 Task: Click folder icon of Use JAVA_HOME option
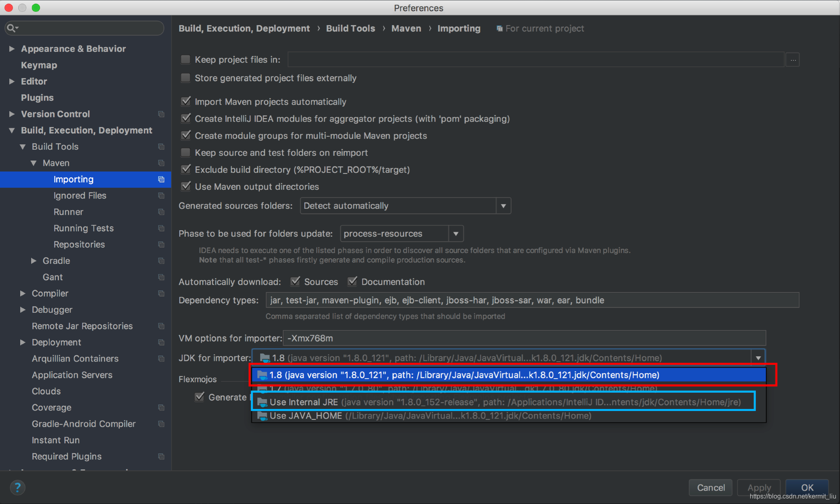tap(263, 416)
